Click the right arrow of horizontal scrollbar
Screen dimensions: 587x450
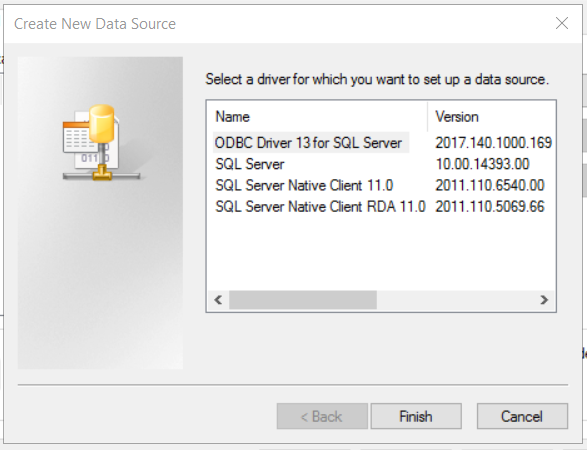click(544, 300)
